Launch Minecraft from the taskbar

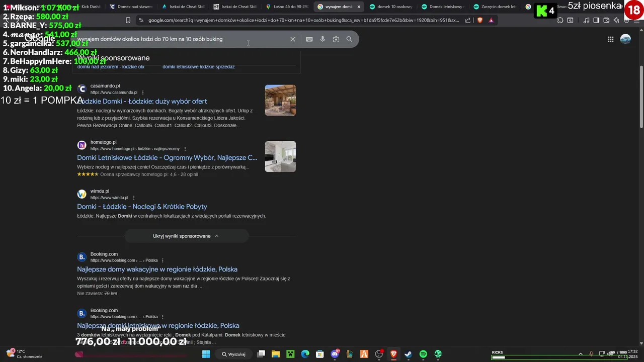[290, 354]
